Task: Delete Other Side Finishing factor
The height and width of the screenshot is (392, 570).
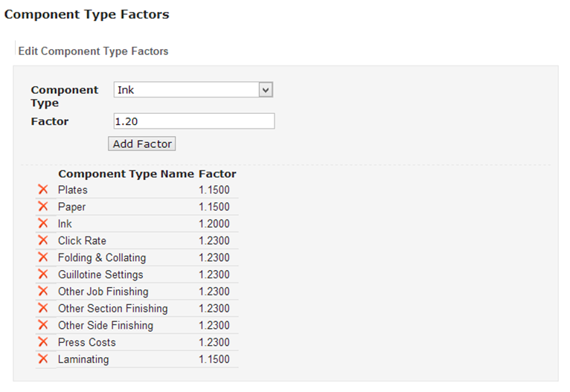Action: (x=42, y=326)
